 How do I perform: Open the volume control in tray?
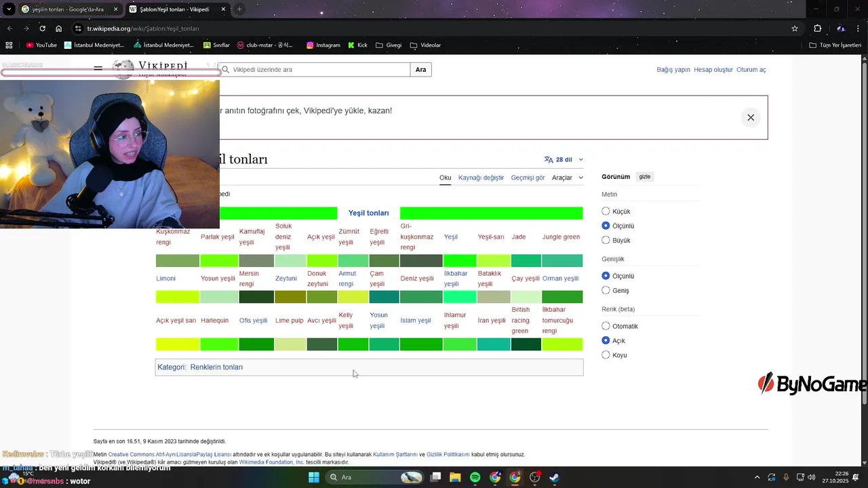pyautogui.click(x=812, y=477)
